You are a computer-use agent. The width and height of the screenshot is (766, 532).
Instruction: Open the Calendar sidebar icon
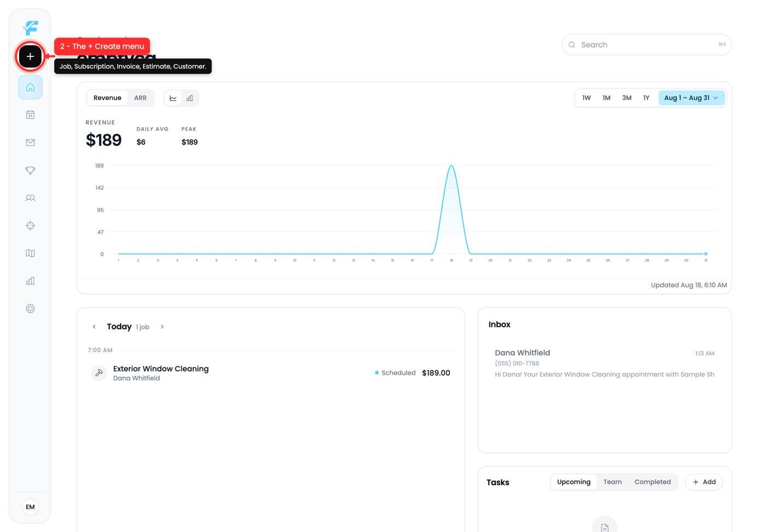pos(30,115)
